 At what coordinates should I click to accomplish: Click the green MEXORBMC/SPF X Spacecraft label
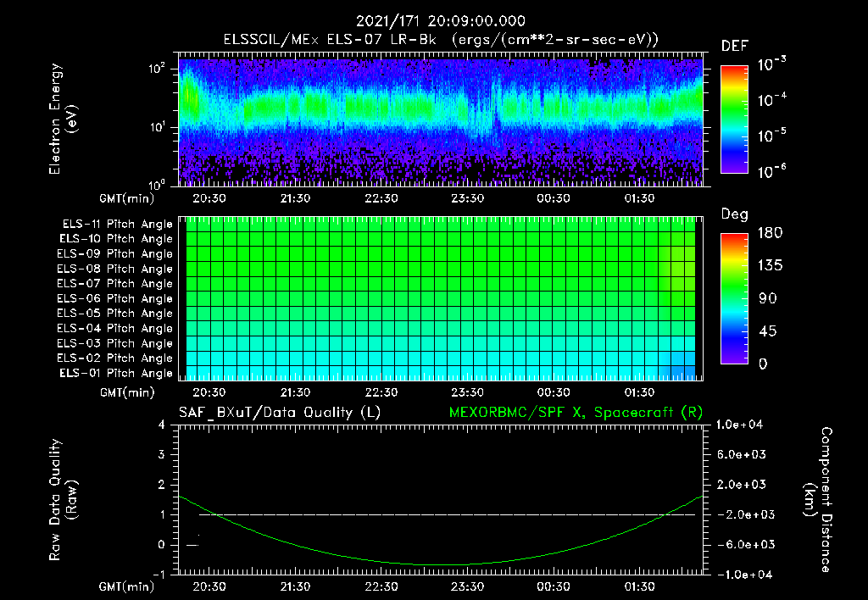click(576, 413)
